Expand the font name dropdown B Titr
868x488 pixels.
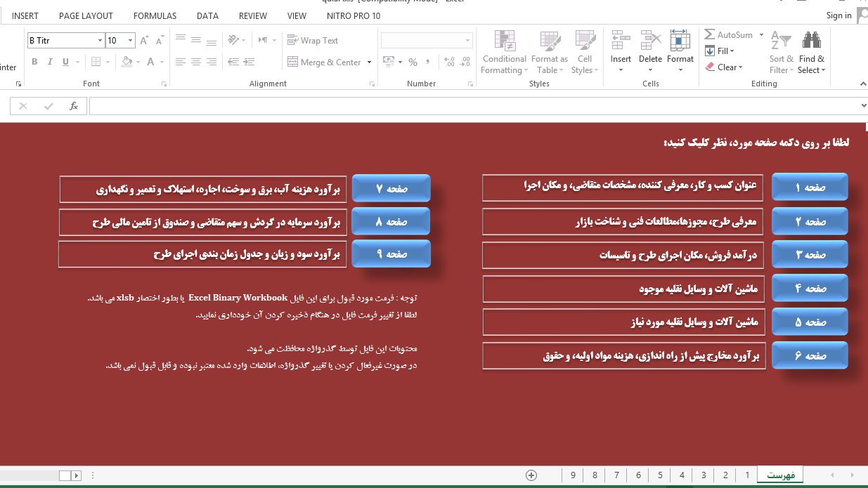(x=100, y=41)
